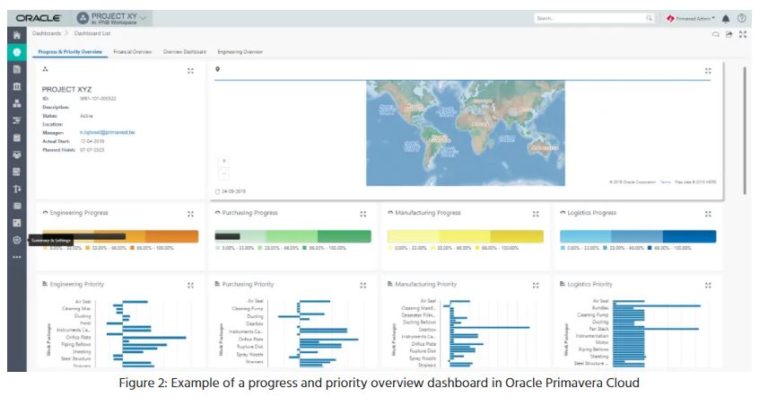The height and width of the screenshot is (415, 768).
Task: Toggle full screen dashboard view icon
Action: pos(743,34)
